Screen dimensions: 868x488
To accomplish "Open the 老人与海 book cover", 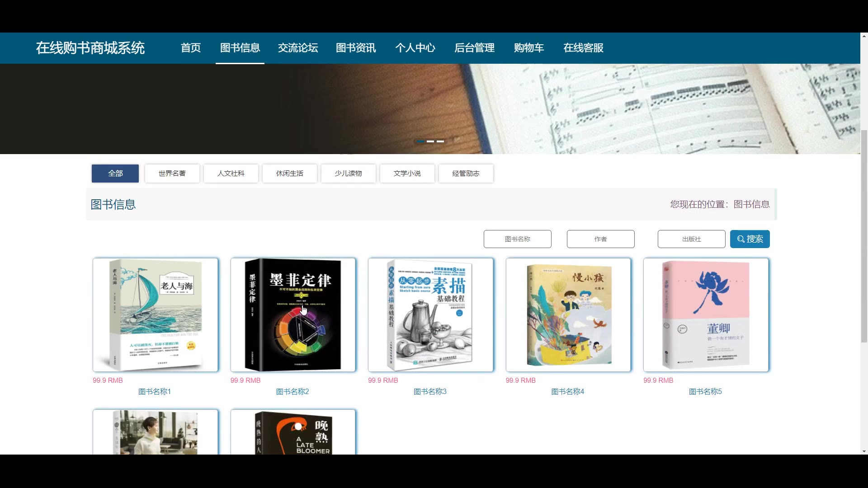I will click(156, 315).
